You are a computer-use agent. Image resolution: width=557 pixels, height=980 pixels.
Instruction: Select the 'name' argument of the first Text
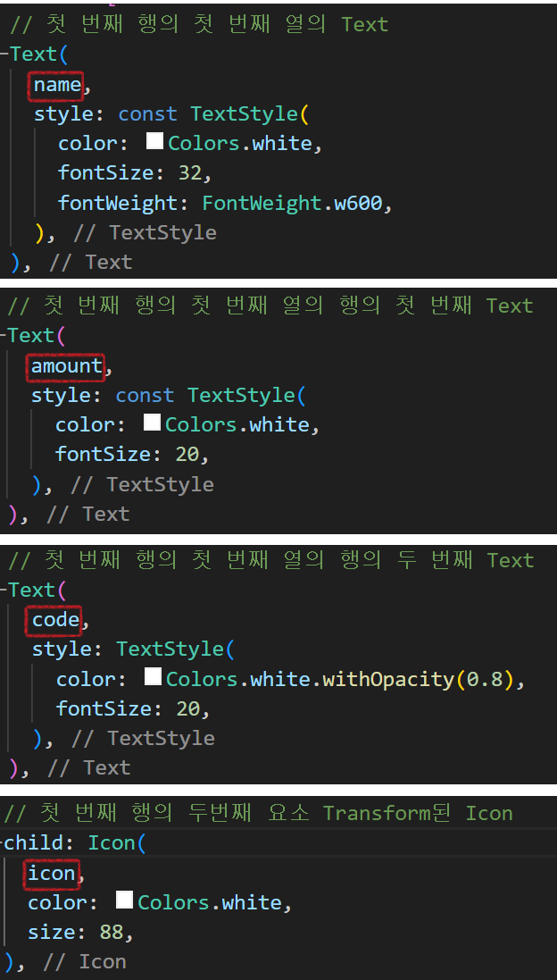tap(57, 84)
